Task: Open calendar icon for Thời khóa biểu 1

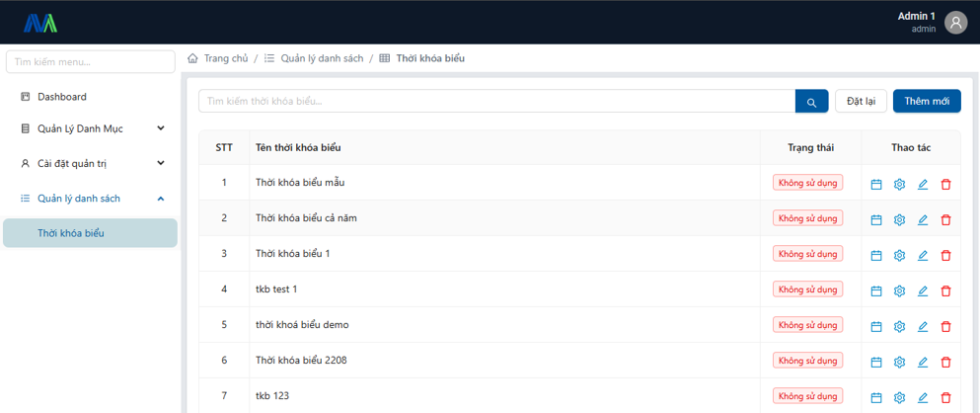Action: point(876,255)
